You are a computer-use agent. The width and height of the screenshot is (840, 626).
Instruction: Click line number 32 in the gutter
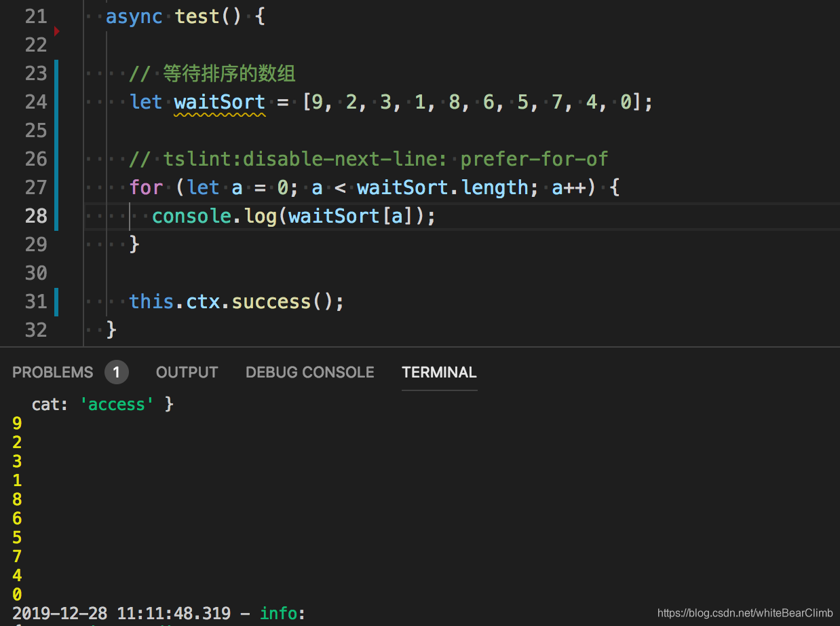[x=36, y=330]
